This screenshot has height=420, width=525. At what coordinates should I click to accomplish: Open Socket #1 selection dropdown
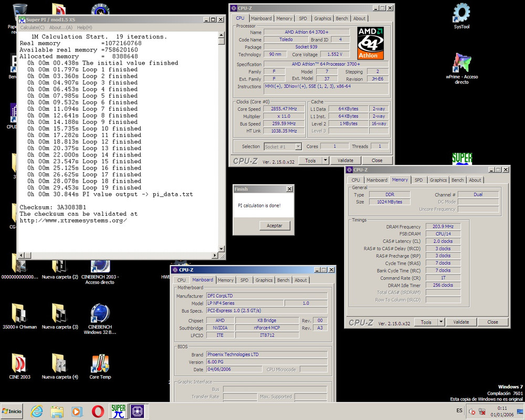[x=298, y=146]
